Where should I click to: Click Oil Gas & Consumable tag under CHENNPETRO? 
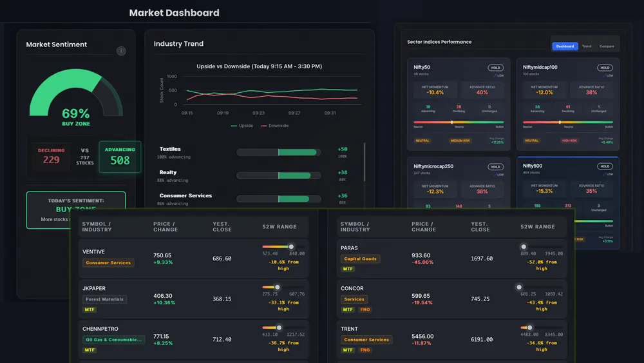114,340
